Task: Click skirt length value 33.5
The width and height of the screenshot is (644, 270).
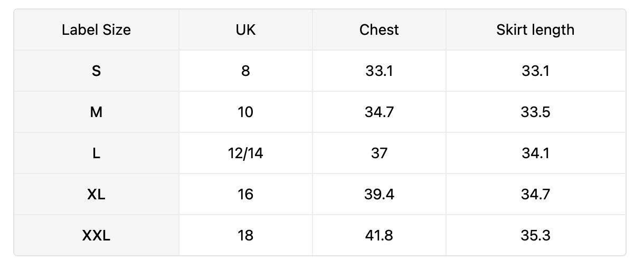Action: pyautogui.click(x=535, y=112)
